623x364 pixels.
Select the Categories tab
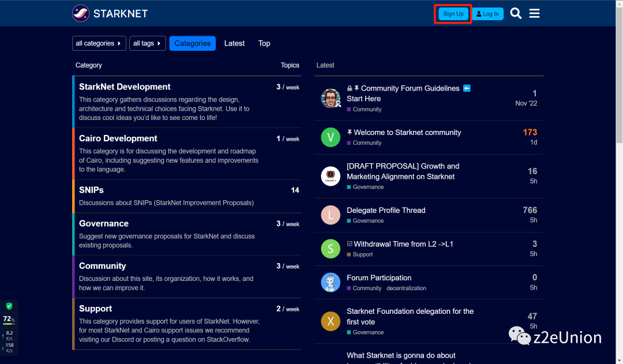pos(192,43)
